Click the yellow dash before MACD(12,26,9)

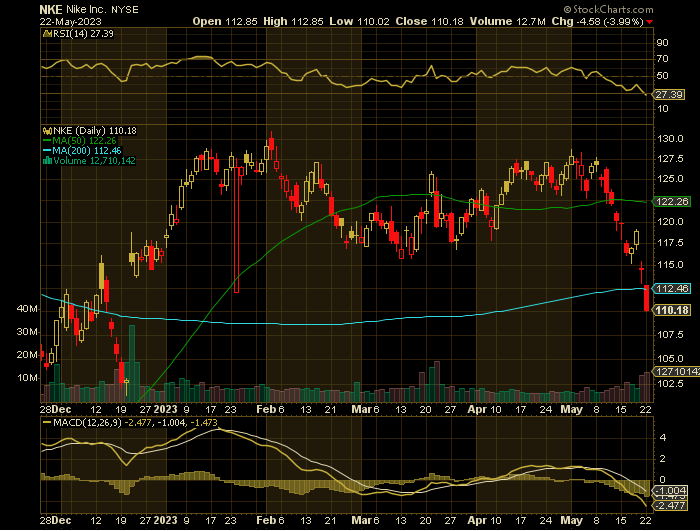(x=47, y=422)
